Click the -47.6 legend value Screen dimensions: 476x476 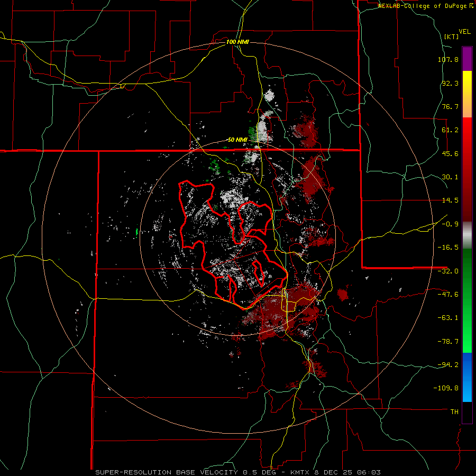pos(448,295)
